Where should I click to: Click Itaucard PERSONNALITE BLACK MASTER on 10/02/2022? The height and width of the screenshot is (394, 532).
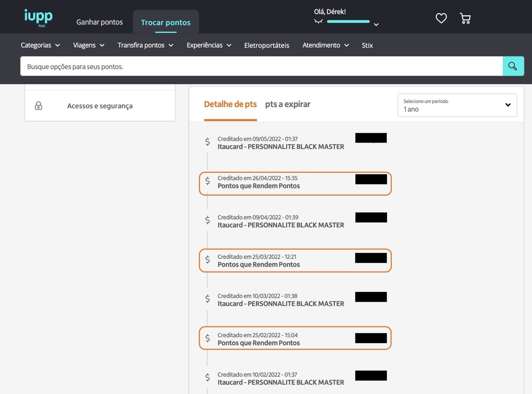click(x=281, y=382)
